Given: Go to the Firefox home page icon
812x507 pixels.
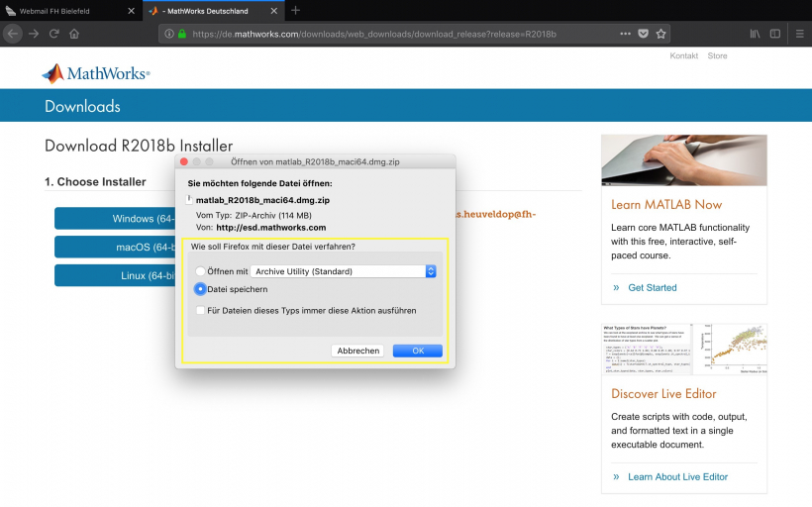Looking at the screenshot, I should 74,33.
